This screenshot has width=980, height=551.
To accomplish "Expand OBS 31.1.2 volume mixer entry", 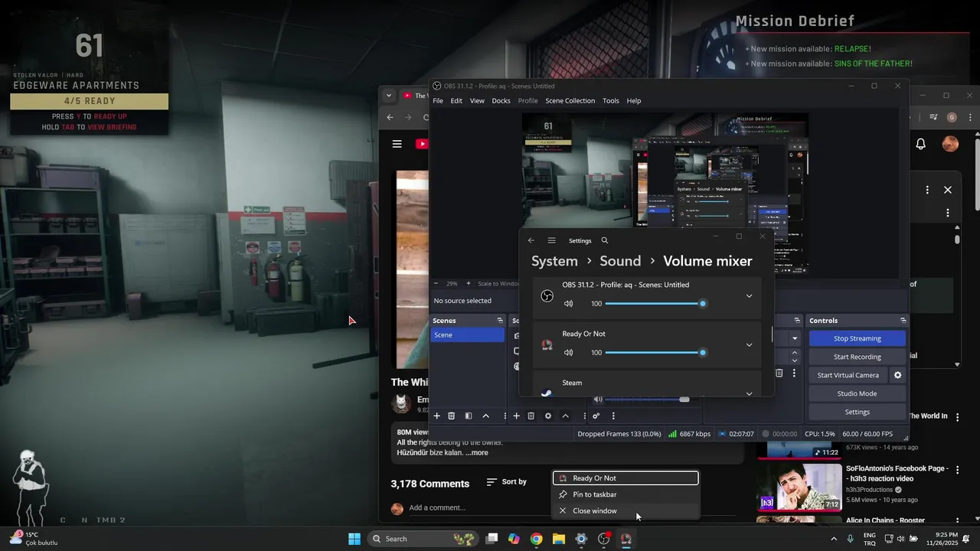I will tap(749, 296).
